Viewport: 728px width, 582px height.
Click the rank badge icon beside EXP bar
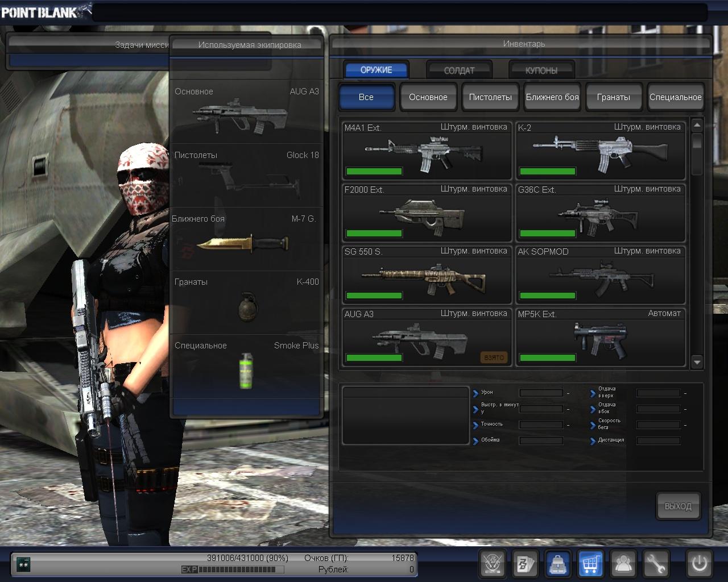tap(24, 564)
